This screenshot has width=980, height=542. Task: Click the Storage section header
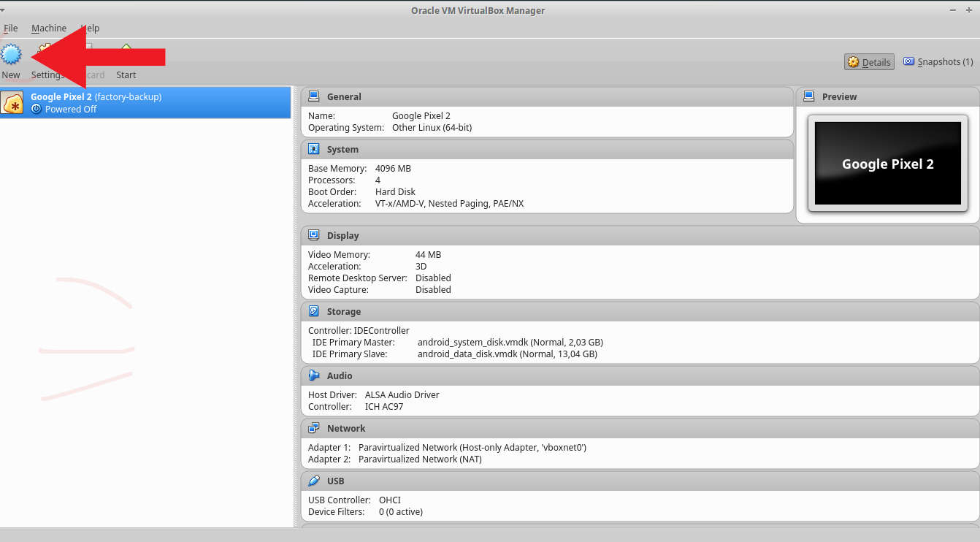pyautogui.click(x=640, y=311)
